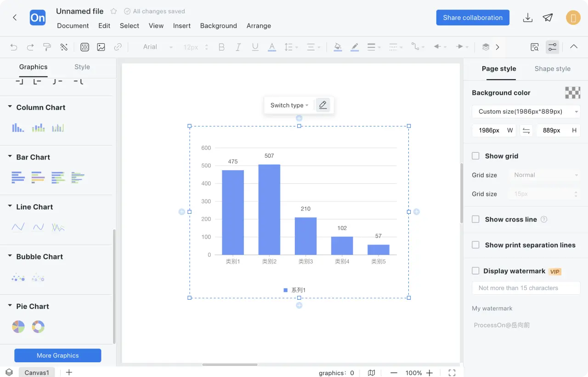This screenshot has width=588, height=377.
Task: Open the Switch type dropdown
Action: click(289, 105)
